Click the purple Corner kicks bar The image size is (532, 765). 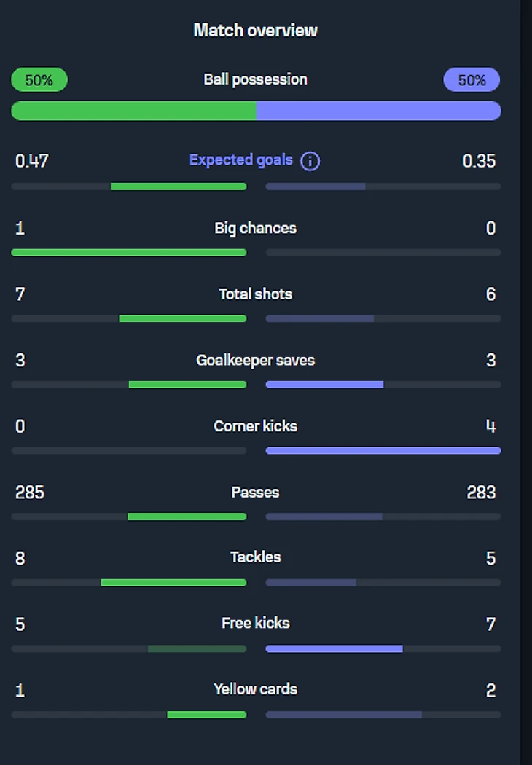(383, 451)
